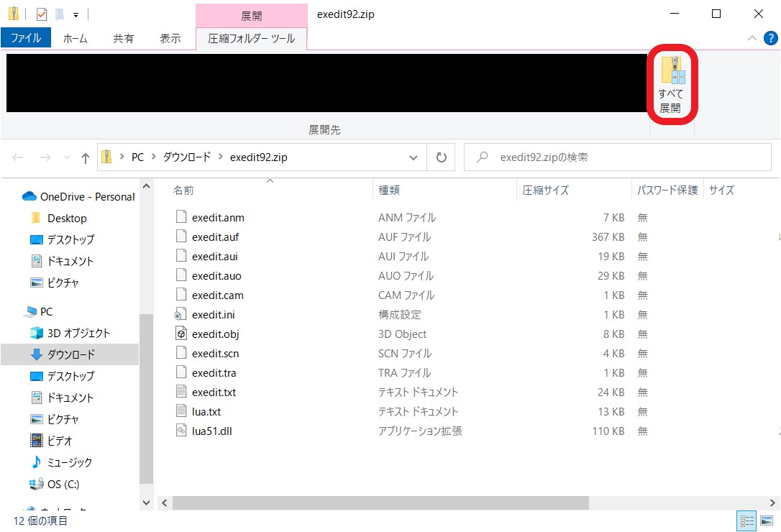Screen dimensions: 781x532
Task: Switch to the 表示 ribbon tab
Action: [170, 38]
